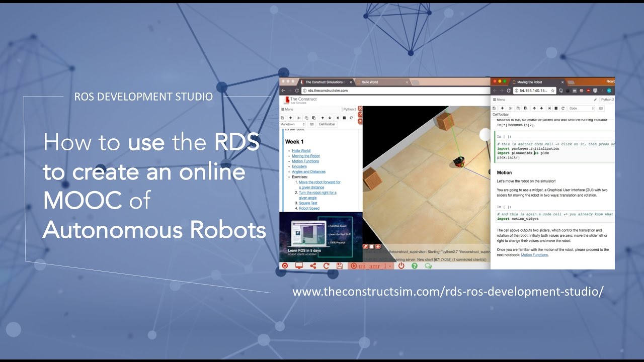Screen dimensions: 644x362
Task: Open the monitor display icon in bottom bar
Action: 299,266
